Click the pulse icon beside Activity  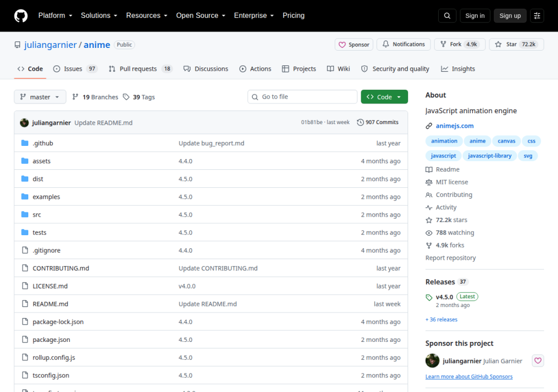click(429, 207)
